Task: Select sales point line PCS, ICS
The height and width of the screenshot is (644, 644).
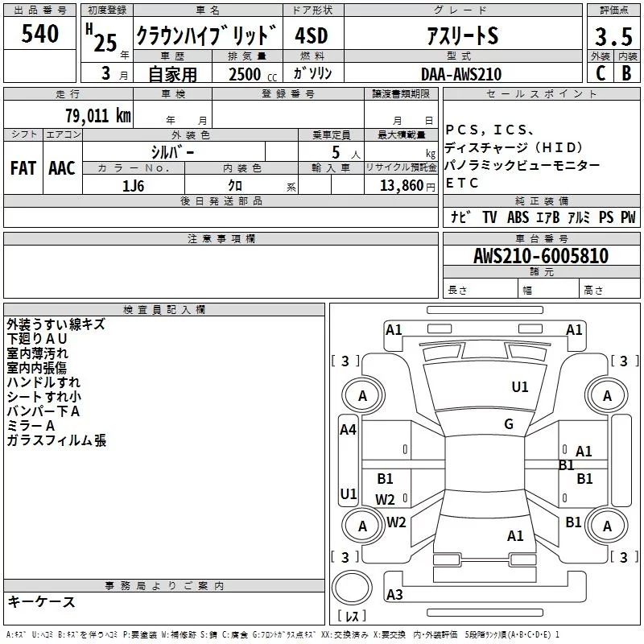Action: point(489,130)
